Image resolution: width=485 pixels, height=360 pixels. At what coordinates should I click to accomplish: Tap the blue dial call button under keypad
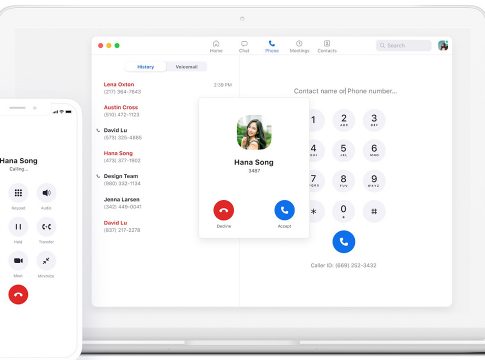click(344, 242)
